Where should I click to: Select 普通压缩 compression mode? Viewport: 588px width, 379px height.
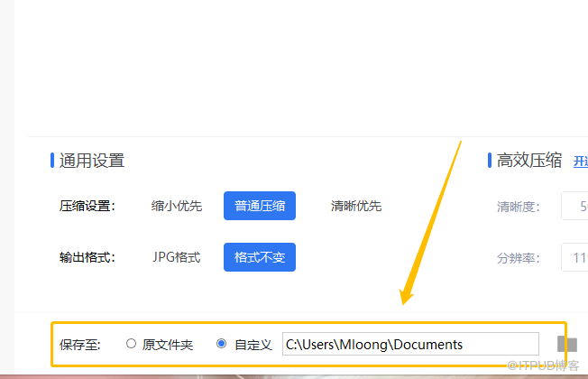[260, 206]
